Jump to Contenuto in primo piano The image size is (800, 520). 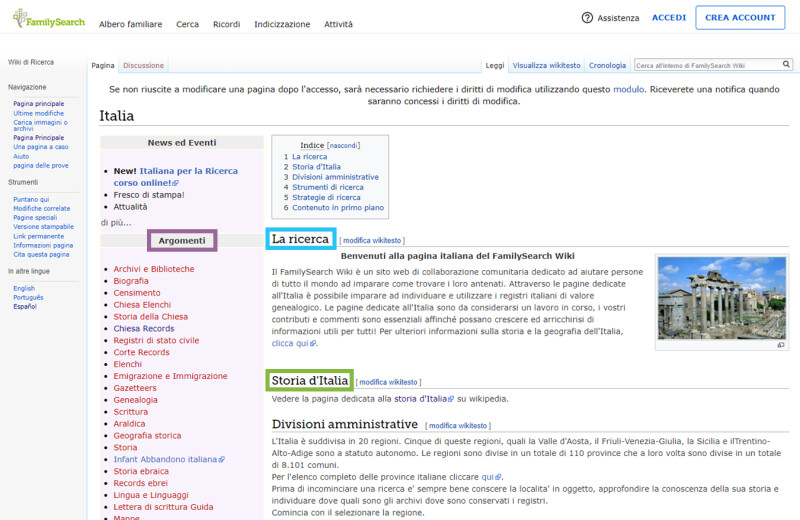pyautogui.click(x=338, y=208)
